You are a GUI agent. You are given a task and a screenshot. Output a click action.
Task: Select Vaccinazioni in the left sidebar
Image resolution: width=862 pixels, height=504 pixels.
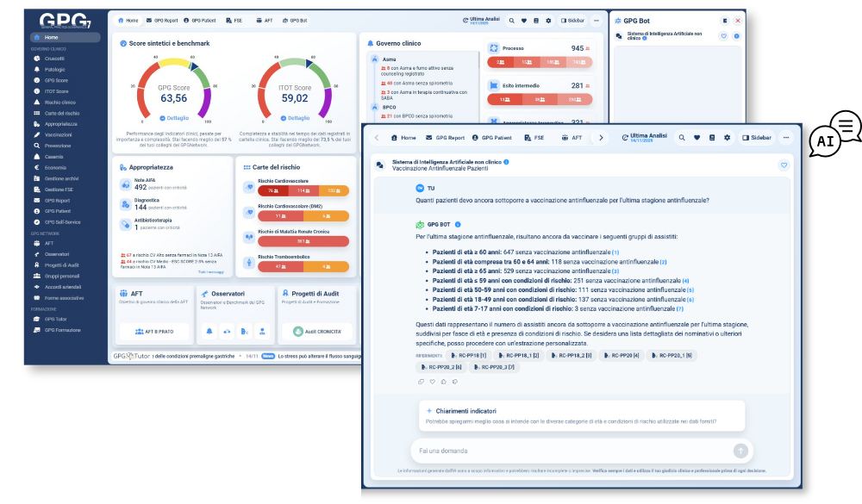pos(59,134)
